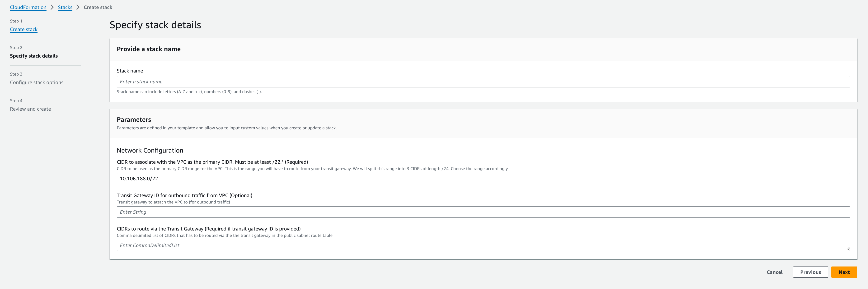Open the CloudFormation breadcrumb link
This screenshot has height=289, width=868.
tap(28, 7)
